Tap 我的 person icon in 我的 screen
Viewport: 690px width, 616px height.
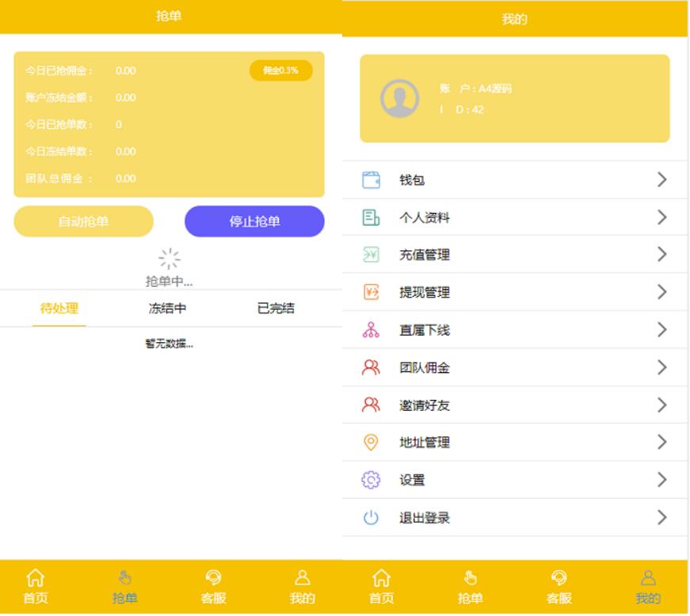[648, 578]
